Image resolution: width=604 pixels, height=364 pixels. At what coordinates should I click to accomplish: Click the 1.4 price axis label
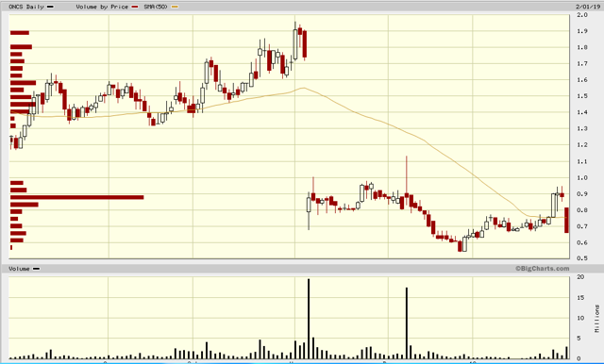coord(582,112)
